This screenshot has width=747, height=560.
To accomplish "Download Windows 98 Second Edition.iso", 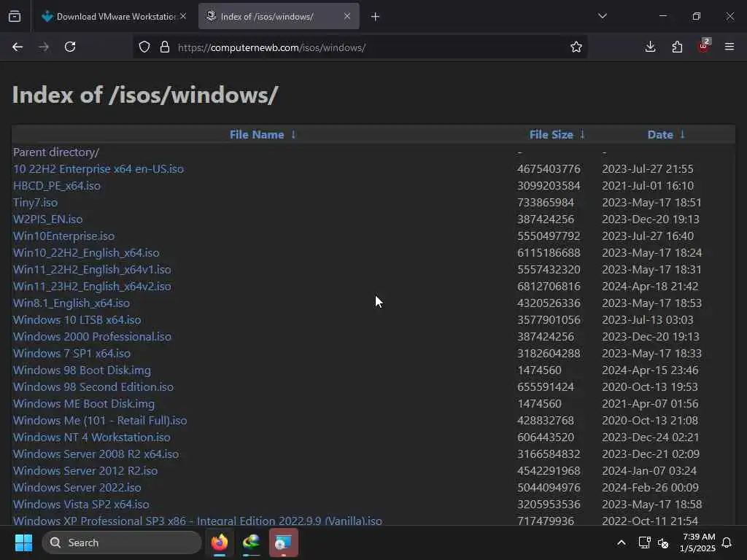I will 93,387.
